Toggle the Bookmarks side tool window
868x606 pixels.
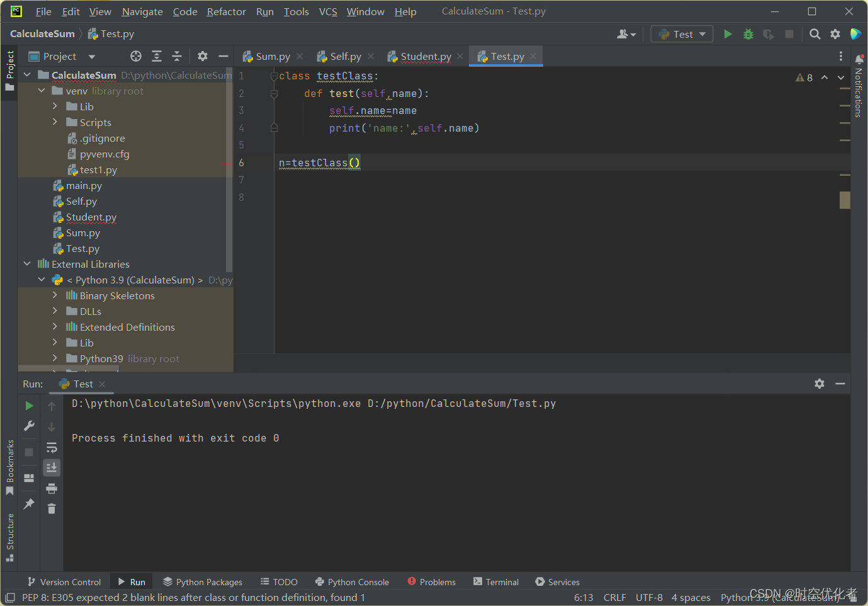click(x=9, y=467)
